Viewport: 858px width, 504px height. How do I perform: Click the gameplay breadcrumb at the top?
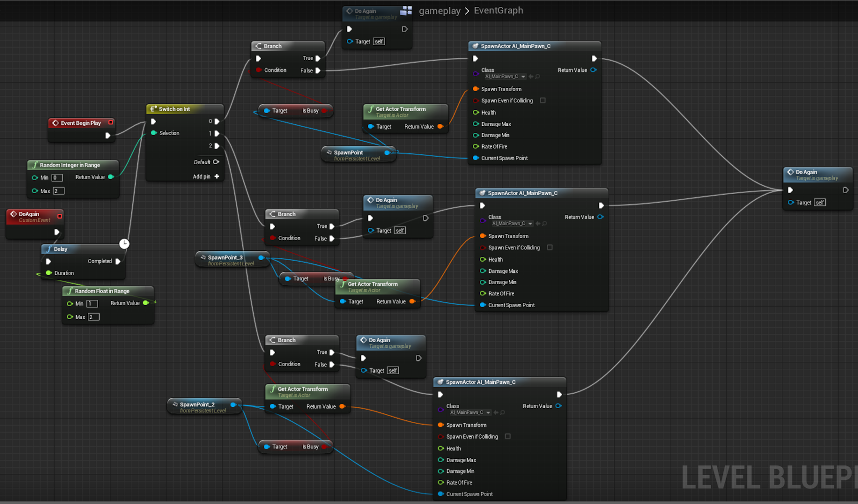pos(440,10)
